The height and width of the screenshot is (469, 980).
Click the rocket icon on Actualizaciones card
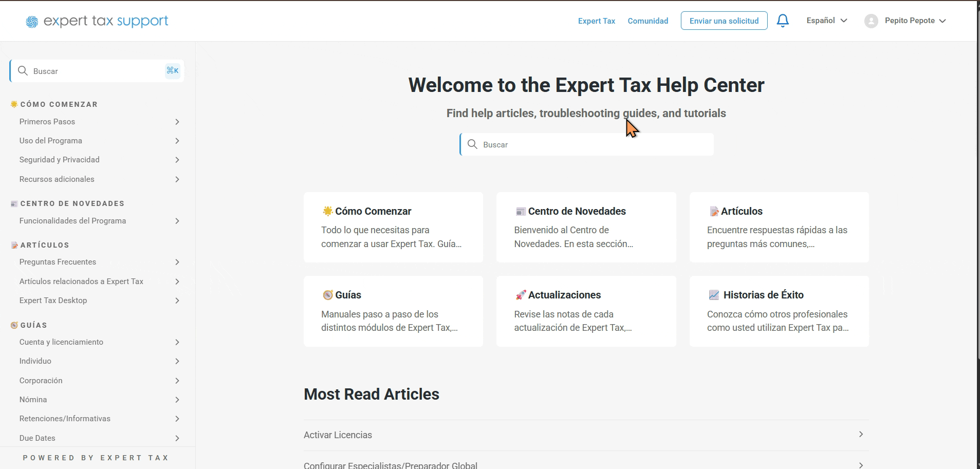[521, 295]
